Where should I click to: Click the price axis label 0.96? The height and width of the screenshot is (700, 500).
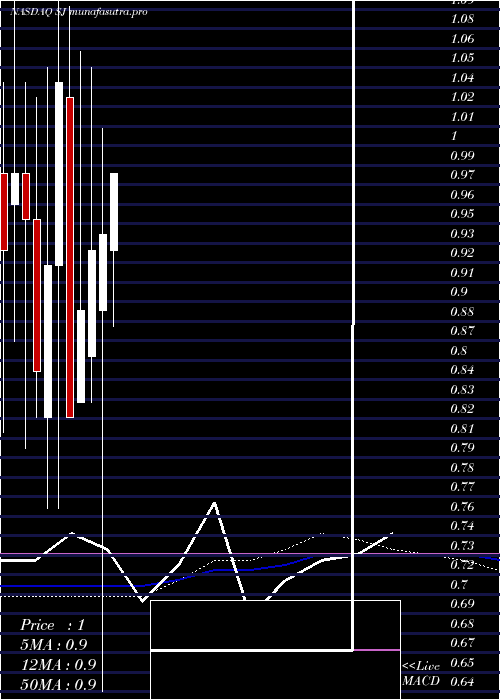pos(462,194)
